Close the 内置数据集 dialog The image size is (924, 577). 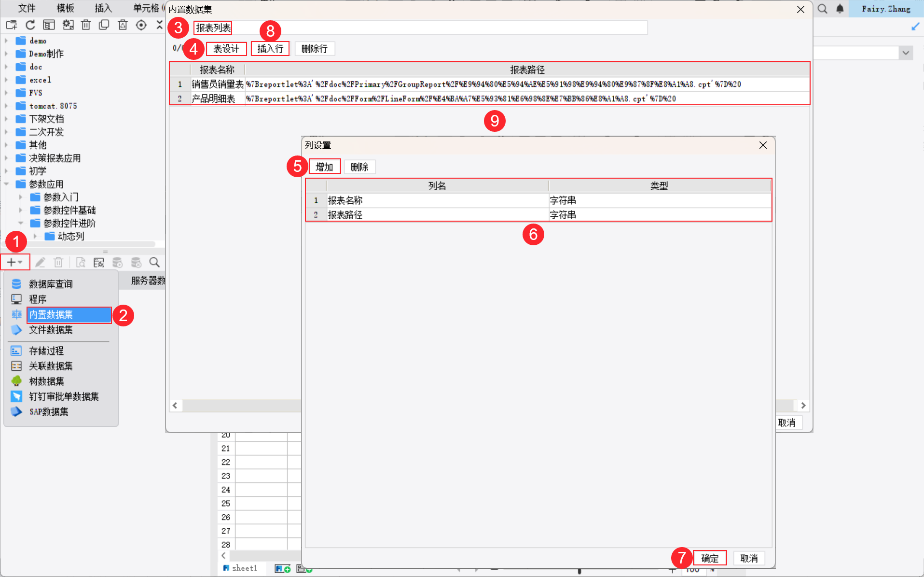pos(800,10)
